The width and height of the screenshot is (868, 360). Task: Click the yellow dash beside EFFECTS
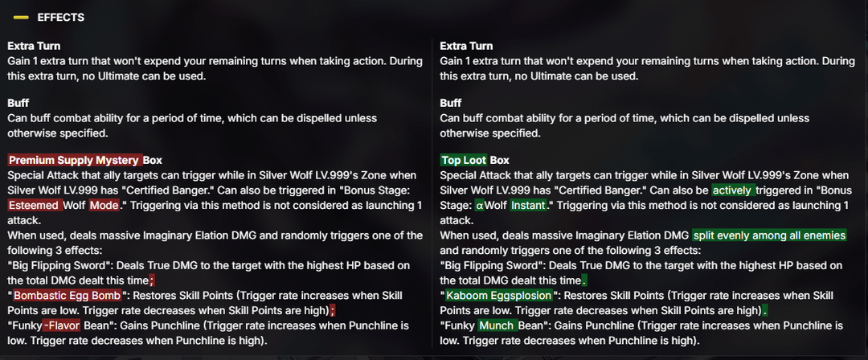[x=22, y=17]
